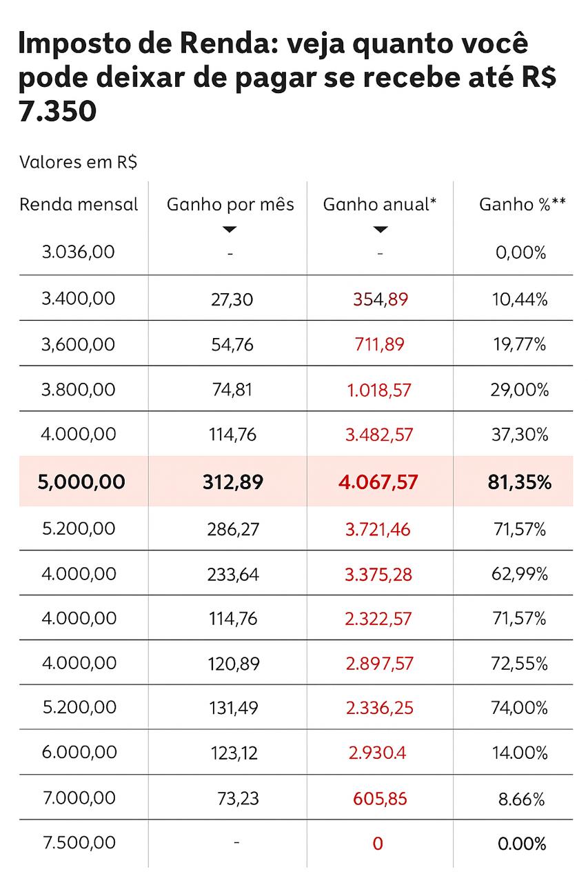
Task: Click the red 0 in last row
Action: tap(378, 844)
